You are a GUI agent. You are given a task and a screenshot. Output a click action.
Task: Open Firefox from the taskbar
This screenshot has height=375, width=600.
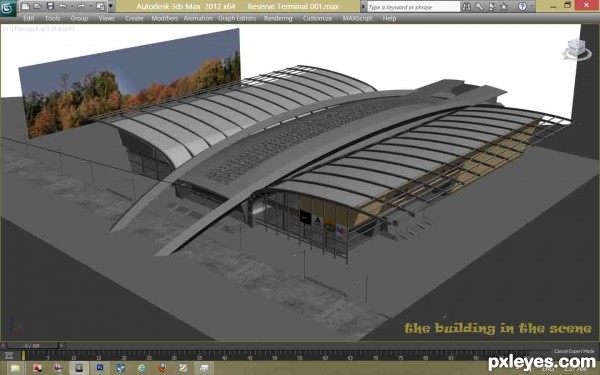pyautogui.click(x=163, y=368)
